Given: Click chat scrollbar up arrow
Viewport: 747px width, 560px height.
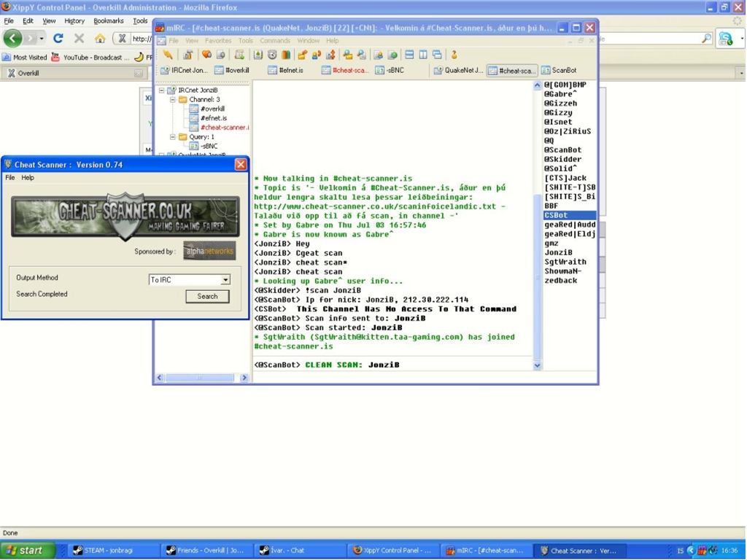Looking at the screenshot, I should [x=537, y=85].
